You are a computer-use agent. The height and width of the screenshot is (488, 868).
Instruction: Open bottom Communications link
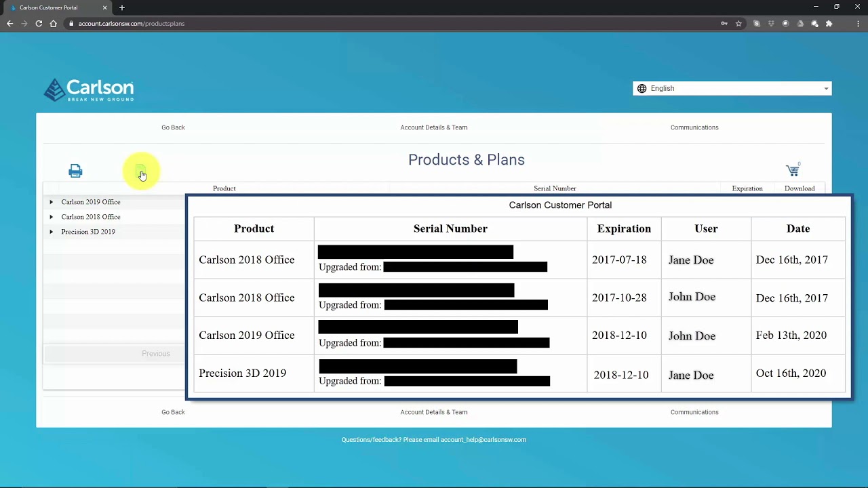[694, 412]
